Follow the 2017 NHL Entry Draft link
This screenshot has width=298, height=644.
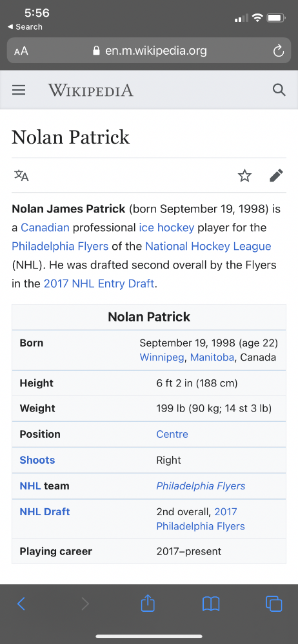click(99, 283)
